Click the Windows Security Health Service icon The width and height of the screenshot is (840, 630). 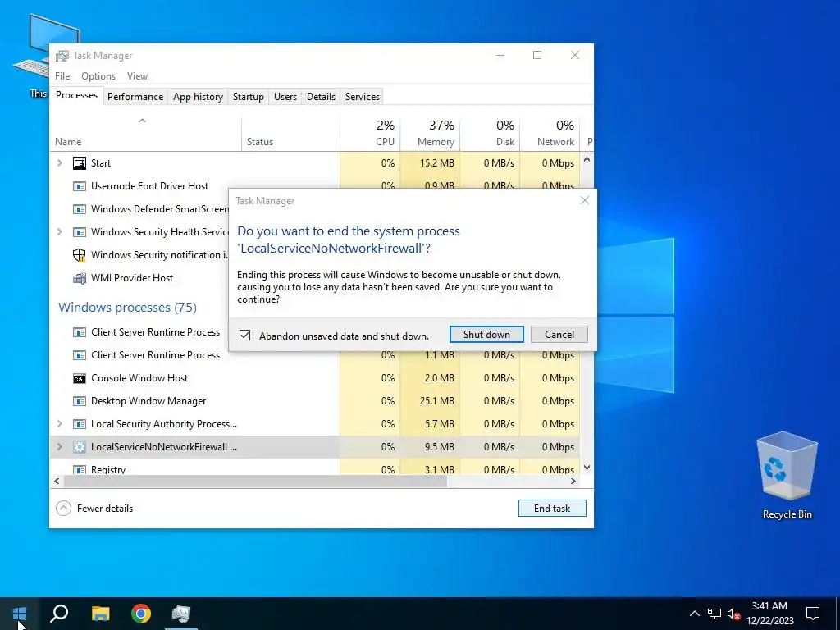80,232
